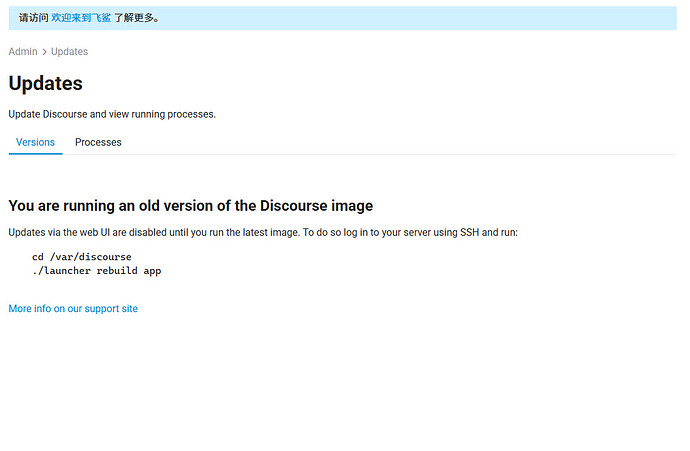Click 'Update Discourse and view running processes' description
The image size is (690, 451).
point(112,114)
